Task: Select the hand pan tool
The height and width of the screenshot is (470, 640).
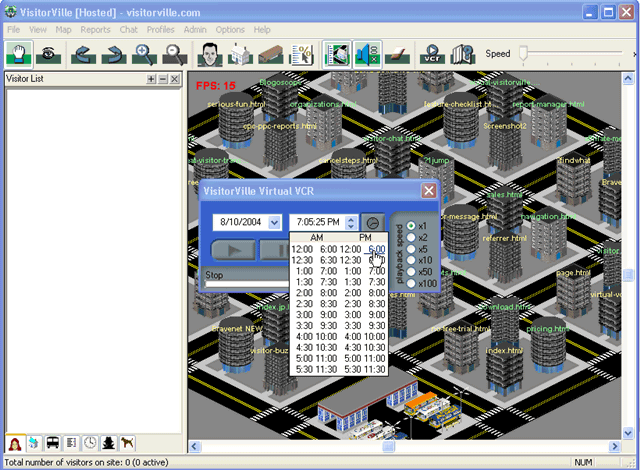Action: click(x=20, y=55)
